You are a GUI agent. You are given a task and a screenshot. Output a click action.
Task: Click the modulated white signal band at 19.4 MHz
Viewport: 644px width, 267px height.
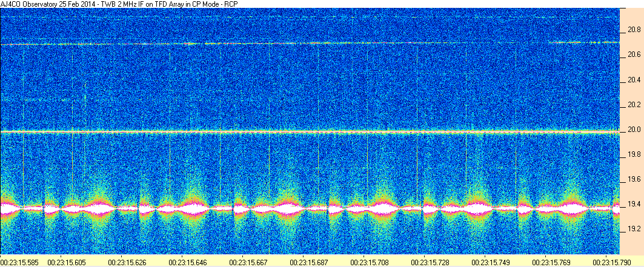pos(310,208)
